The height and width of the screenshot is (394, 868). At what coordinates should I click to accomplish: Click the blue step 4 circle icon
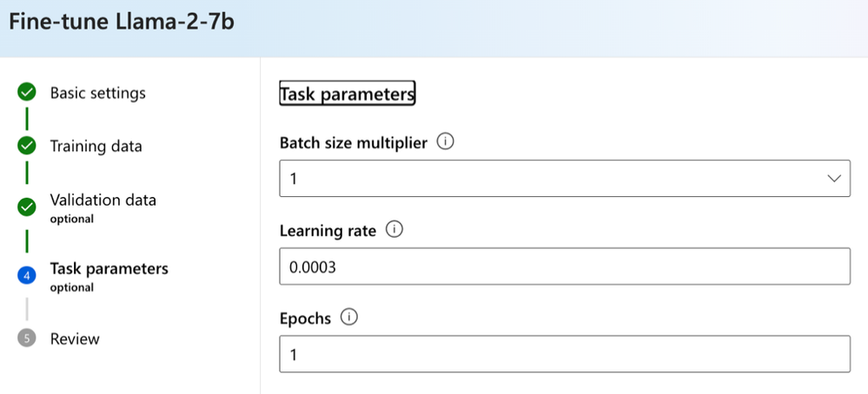(27, 275)
